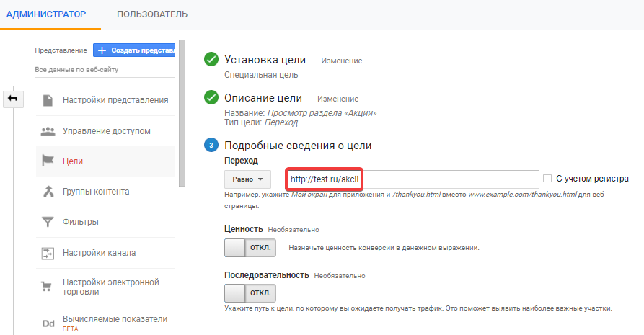Click the left panel vertical scrollbar
644x335 pixels.
tap(182, 113)
